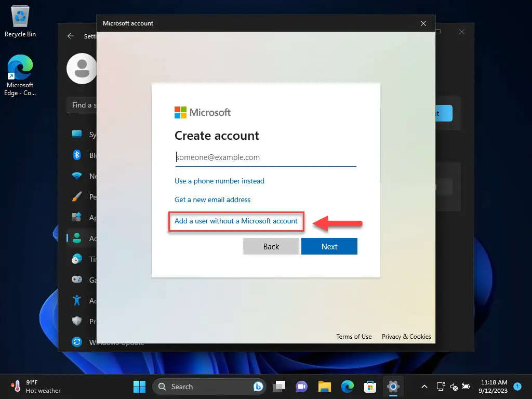Click the network icon in system tray

click(441, 387)
